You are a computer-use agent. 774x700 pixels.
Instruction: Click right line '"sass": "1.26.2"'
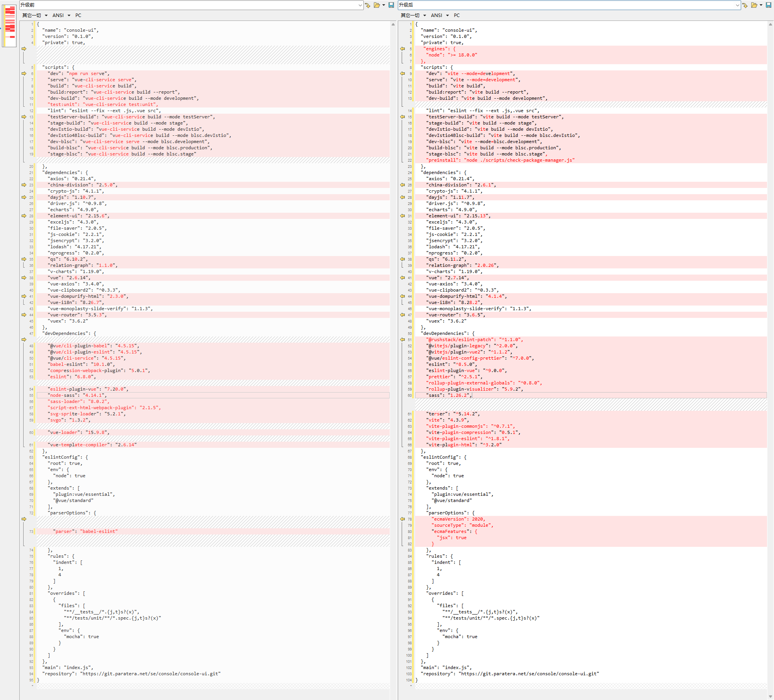449,395
